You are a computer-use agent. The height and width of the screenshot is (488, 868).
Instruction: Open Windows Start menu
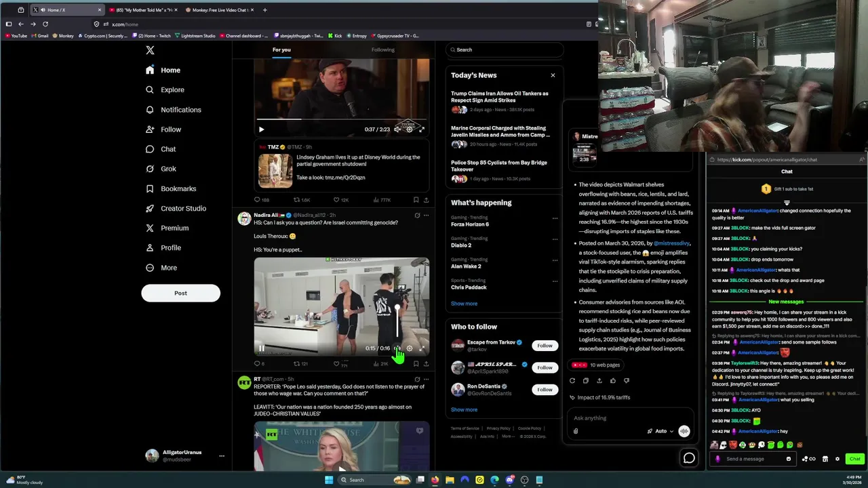pyautogui.click(x=329, y=480)
